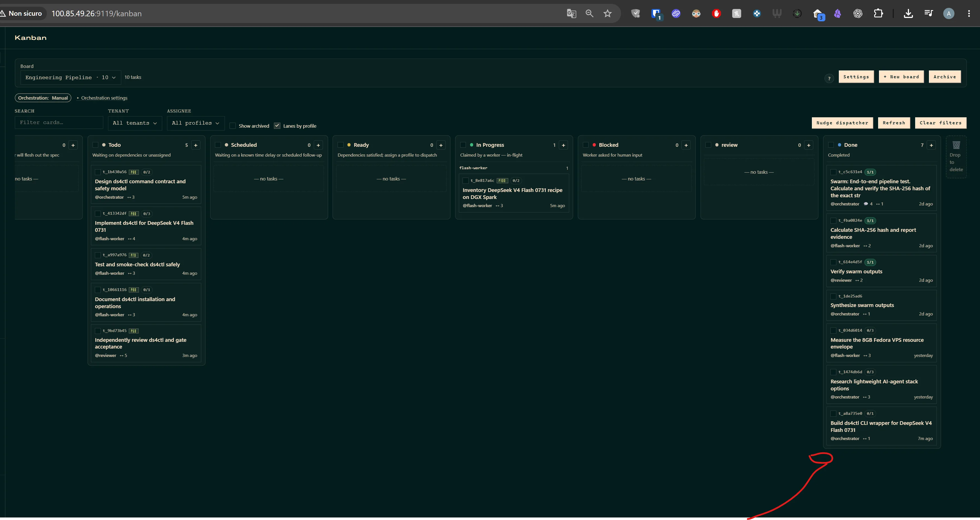980x520 pixels.
Task: Open card Measure the 8GB Fedora VPS resource envelope
Action: click(x=881, y=343)
